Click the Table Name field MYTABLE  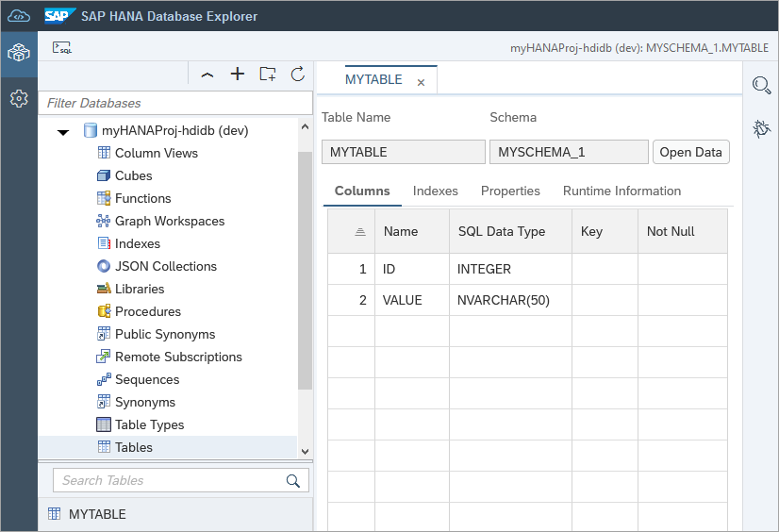click(404, 152)
